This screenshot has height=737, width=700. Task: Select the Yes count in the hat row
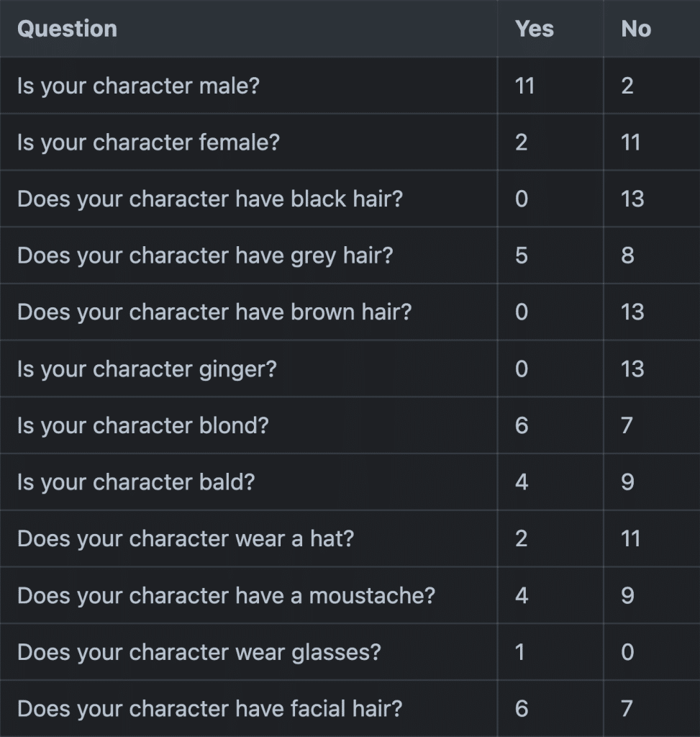pos(522,539)
